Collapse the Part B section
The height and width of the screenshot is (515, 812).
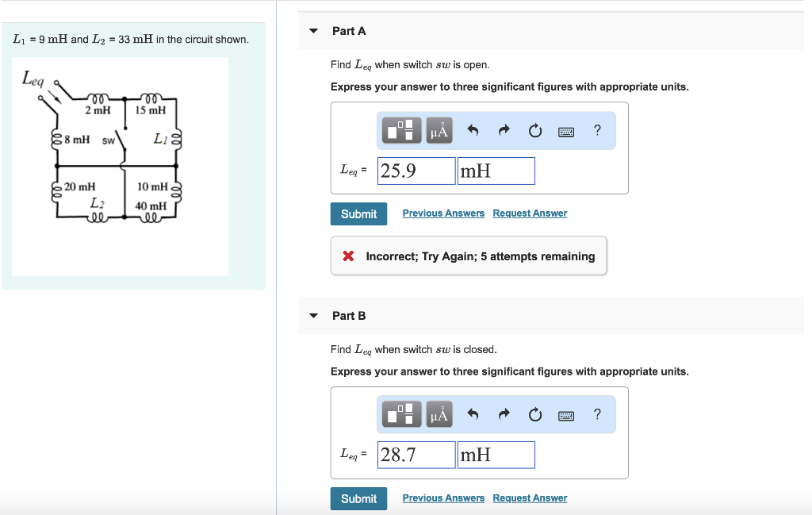coord(313,316)
